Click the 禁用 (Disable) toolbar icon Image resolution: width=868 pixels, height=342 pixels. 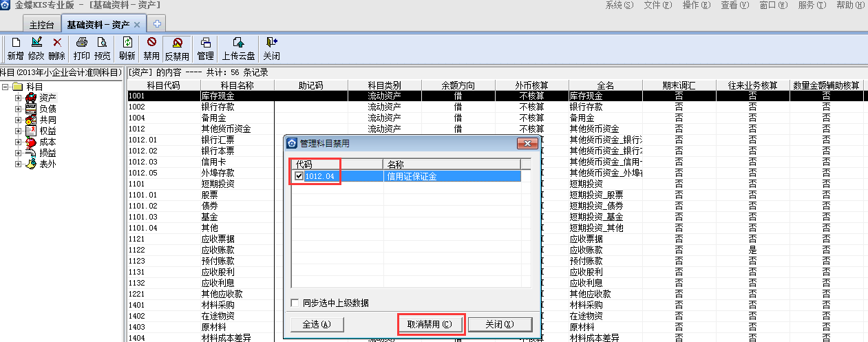pos(151,48)
